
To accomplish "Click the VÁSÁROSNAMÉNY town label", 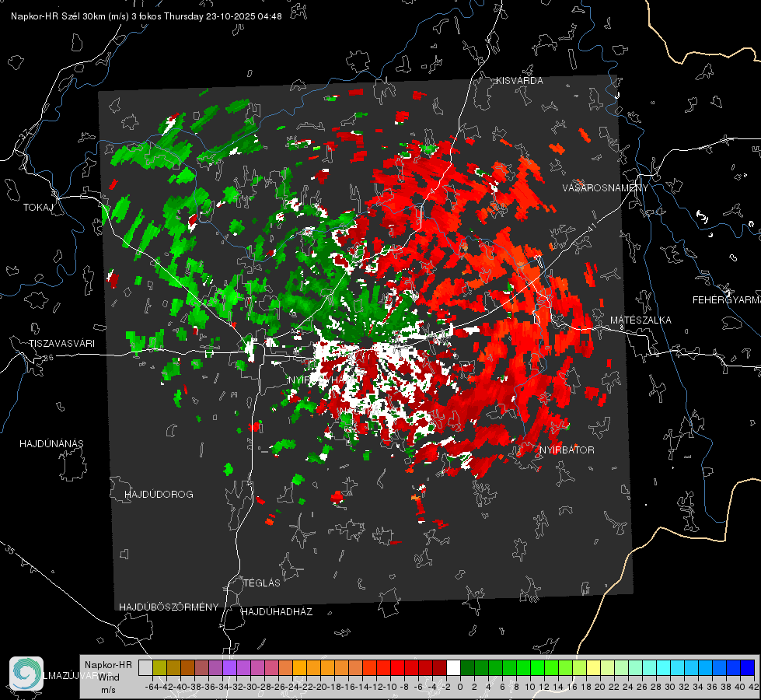I will pyautogui.click(x=606, y=188).
